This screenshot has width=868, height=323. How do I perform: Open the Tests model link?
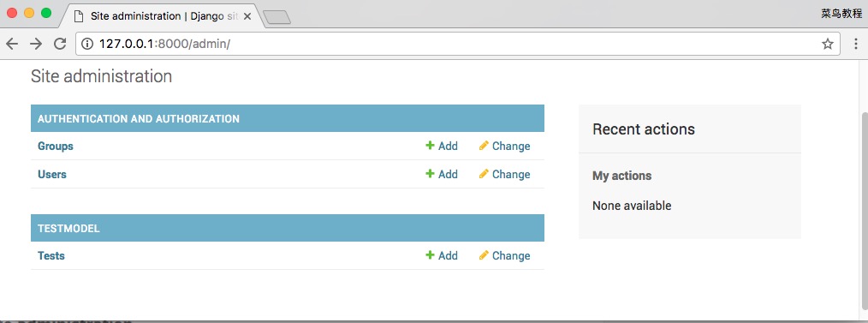tap(51, 255)
